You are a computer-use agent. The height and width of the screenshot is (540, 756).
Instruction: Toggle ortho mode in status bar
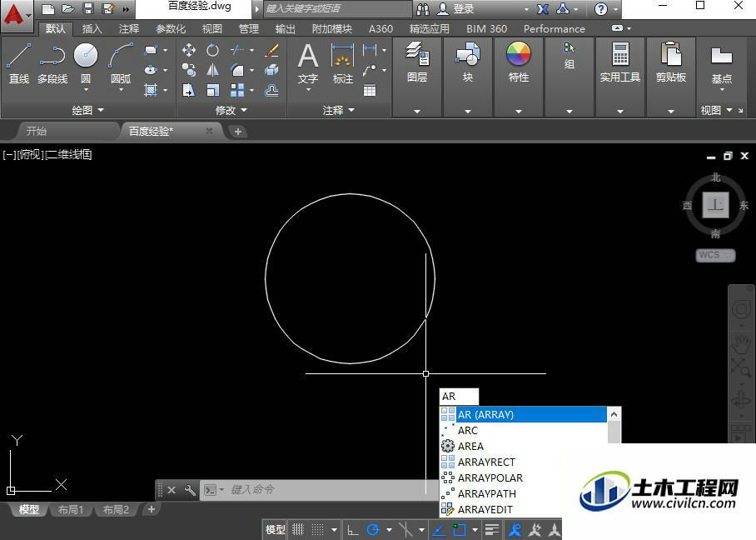pos(352,530)
